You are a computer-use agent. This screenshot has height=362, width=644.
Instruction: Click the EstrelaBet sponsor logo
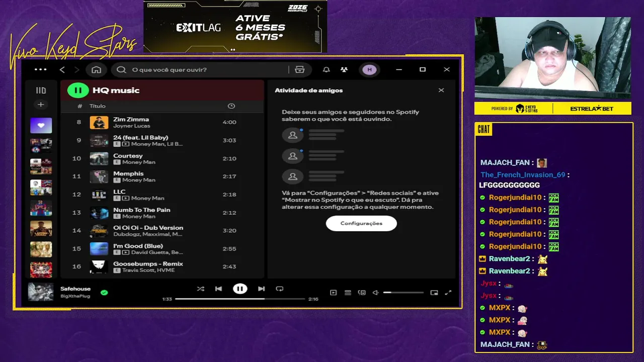592,109
